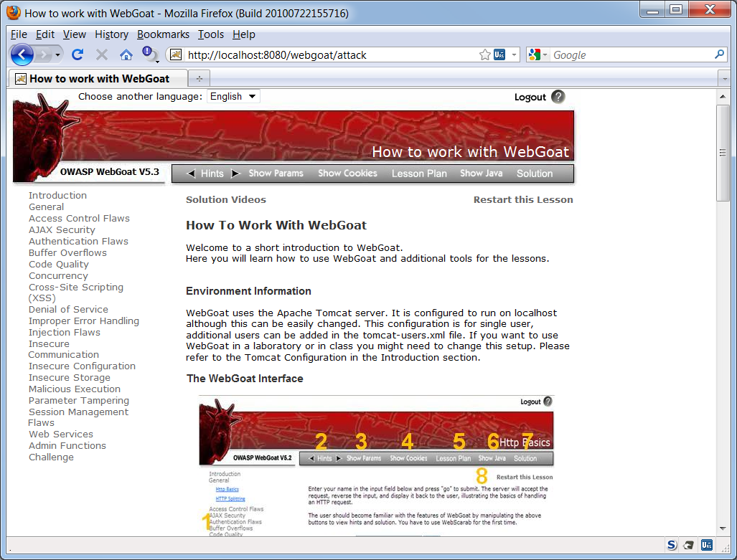Screen dimensions: 737x560
Task: Expand Improper Error Handling category
Action: click(x=84, y=321)
